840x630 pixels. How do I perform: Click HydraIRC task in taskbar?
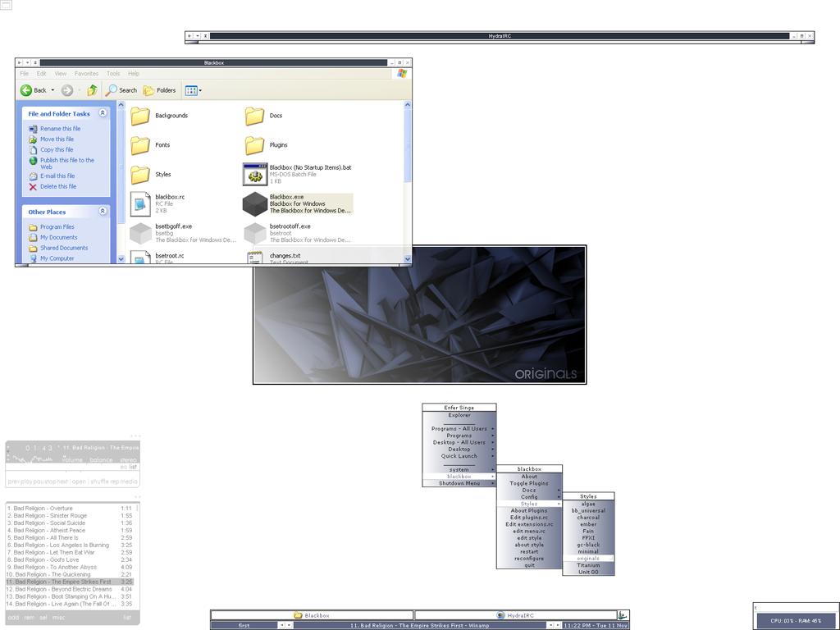pyautogui.click(x=515, y=615)
